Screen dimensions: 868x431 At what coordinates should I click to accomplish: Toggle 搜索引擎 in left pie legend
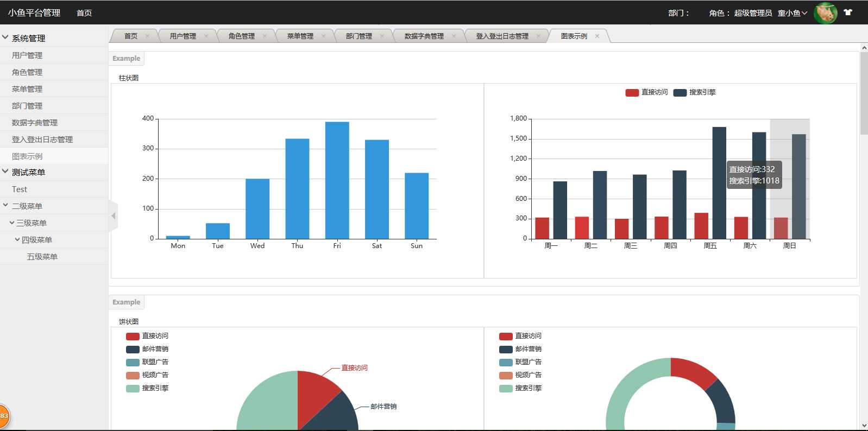tap(147, 388)
